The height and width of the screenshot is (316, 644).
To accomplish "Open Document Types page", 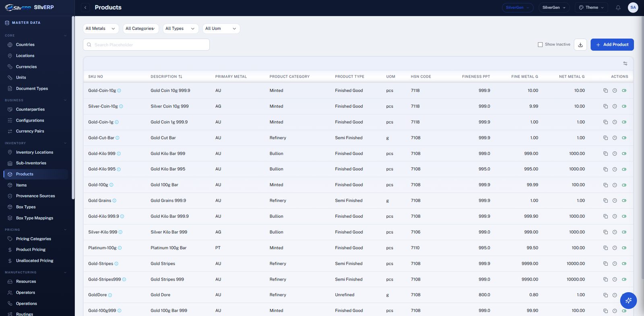I will [32, 89].
